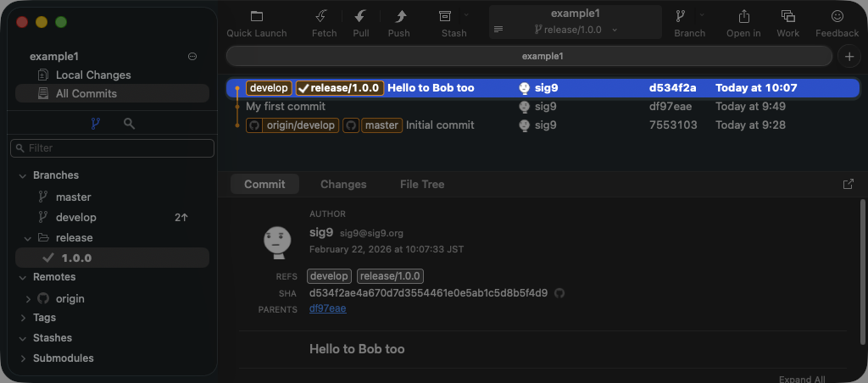The width and height of the screenshot is (868, 383).
Task: Open the Branch toolbar menu
Action: [x=681, y=17]
